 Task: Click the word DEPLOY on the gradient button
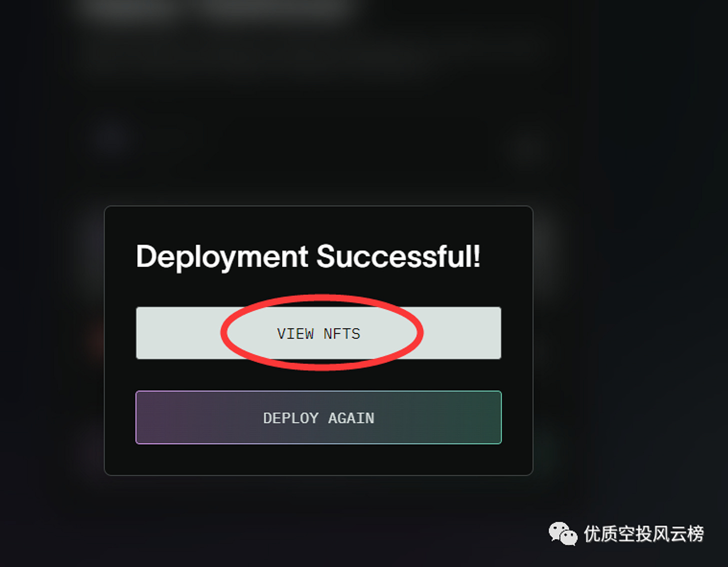(291, 418)
